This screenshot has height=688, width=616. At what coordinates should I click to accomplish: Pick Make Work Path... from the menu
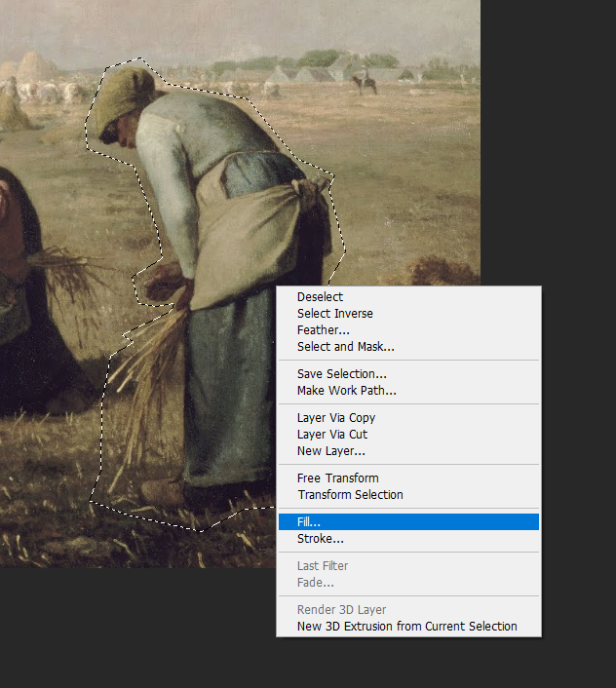point(408,391)
